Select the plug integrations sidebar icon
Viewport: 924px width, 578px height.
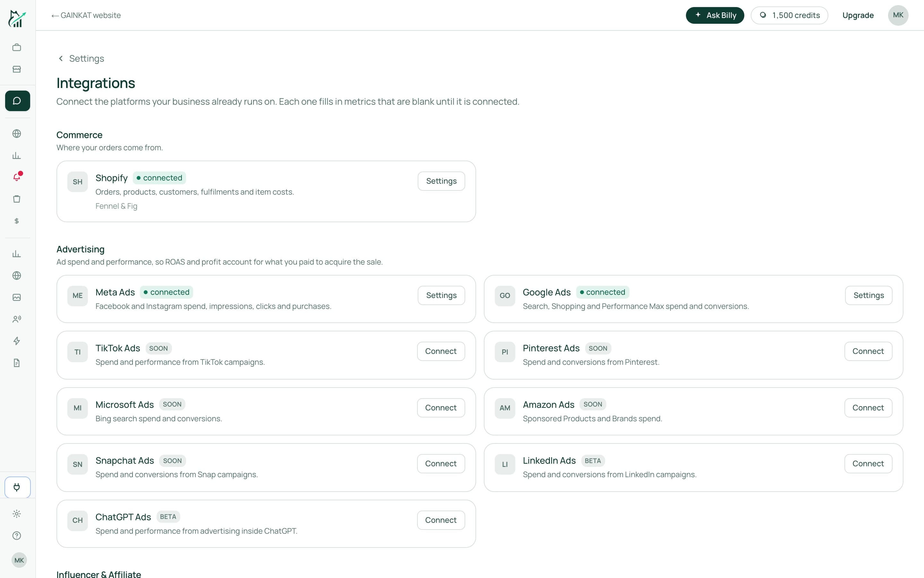click(18, 487)
